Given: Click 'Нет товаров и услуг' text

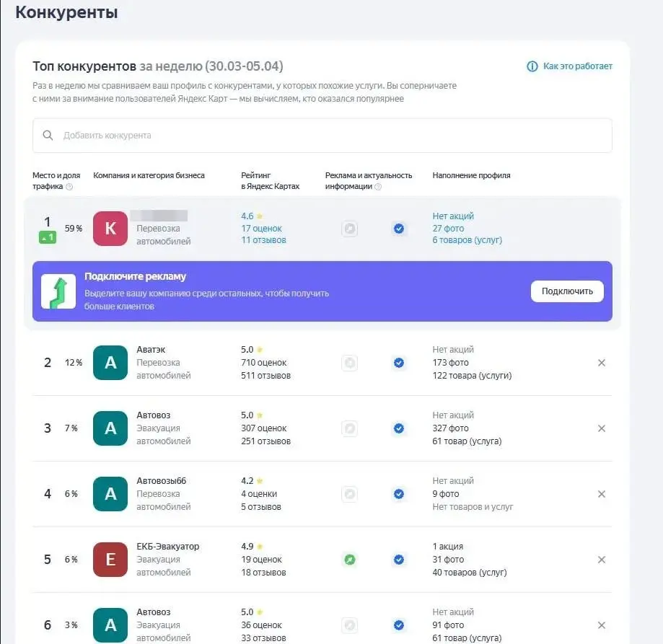Looking at the screenshot, I should 473,507.
